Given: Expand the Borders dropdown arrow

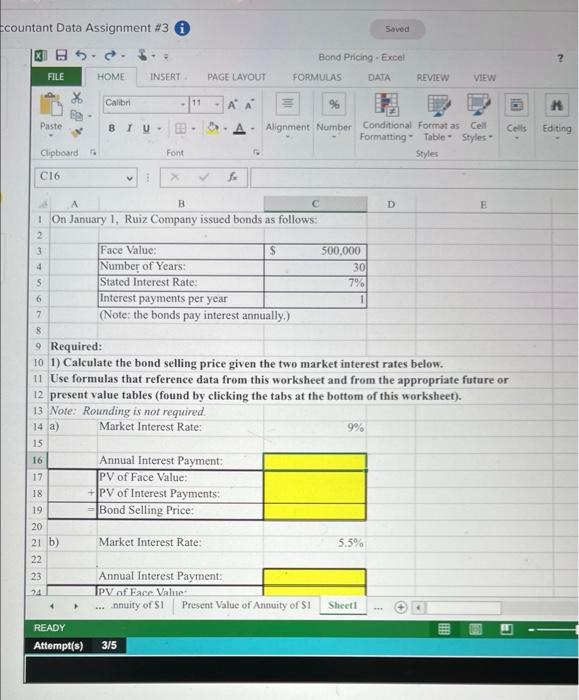Looking at the screenshot, I should click(x=193, y=129).
